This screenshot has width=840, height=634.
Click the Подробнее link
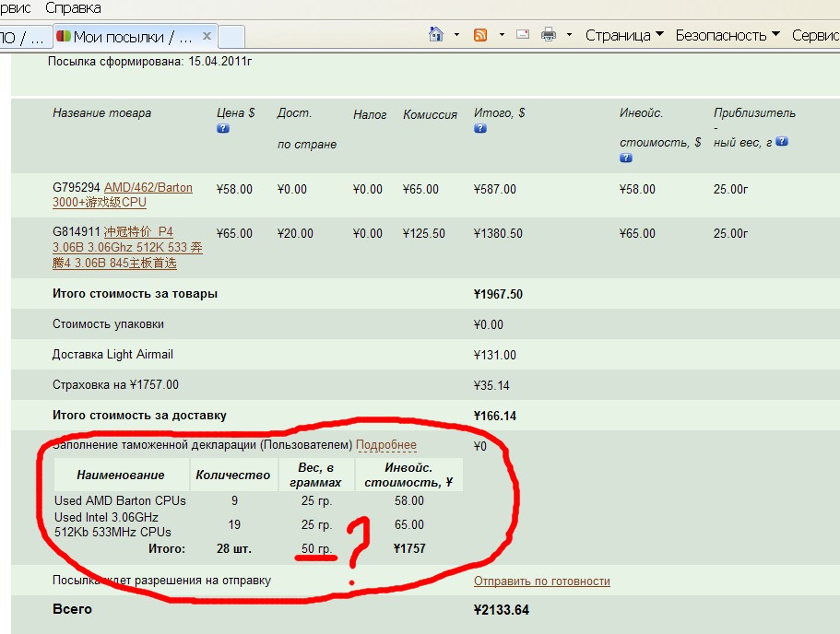pyautogui.click(x=385, y=445)
